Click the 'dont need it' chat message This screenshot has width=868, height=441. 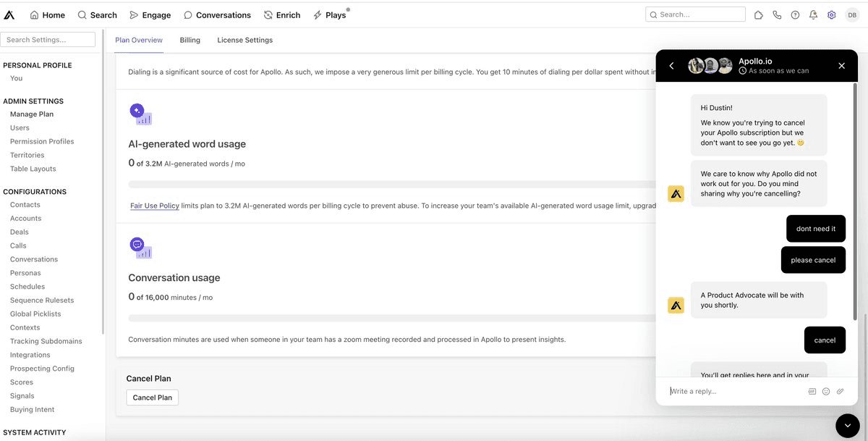click(816, 229)
